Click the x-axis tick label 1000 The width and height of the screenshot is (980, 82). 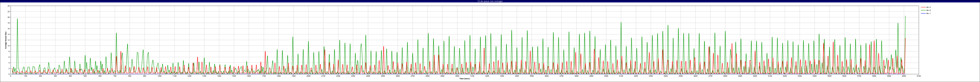tap(159, 76)
